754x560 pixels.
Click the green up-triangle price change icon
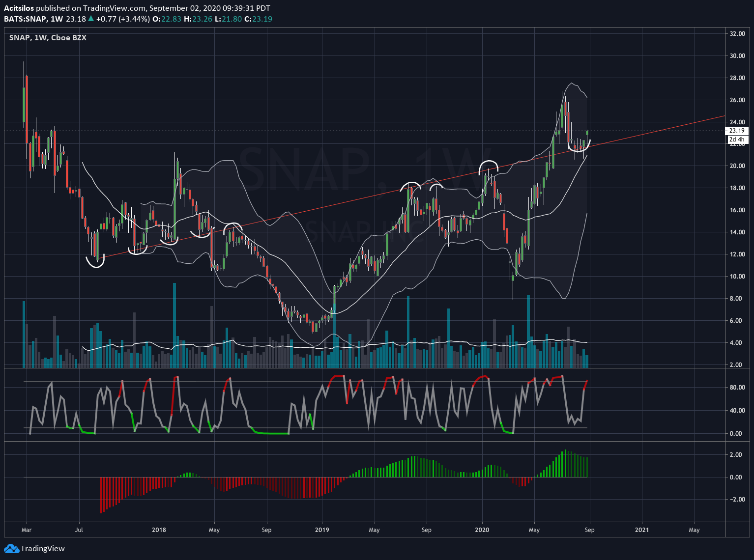point(91,19)
